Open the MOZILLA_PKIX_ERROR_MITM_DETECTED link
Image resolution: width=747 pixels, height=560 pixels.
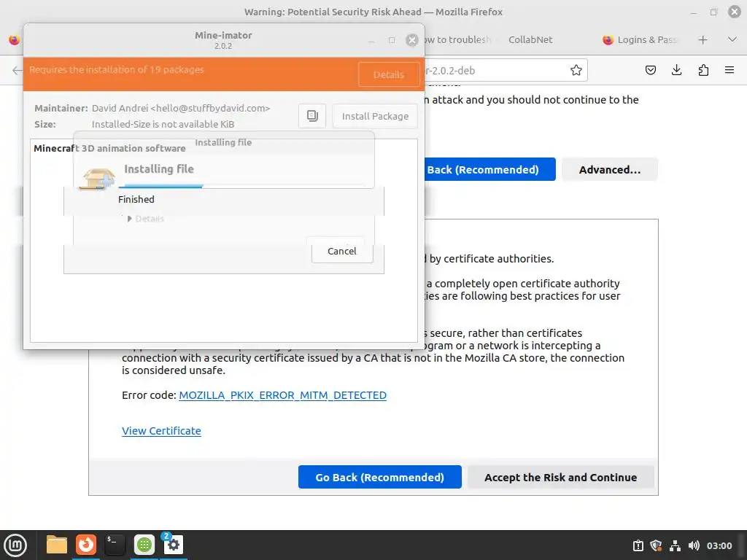point(282,395)
